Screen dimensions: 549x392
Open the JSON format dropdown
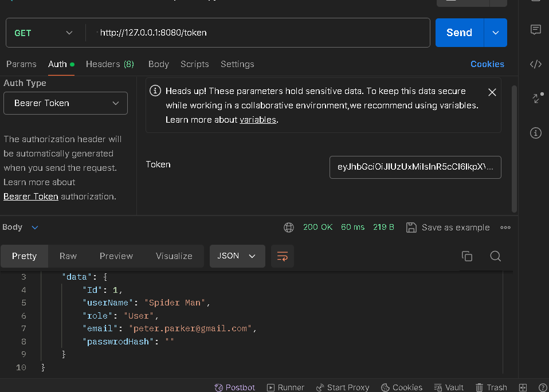coord(237,256)
